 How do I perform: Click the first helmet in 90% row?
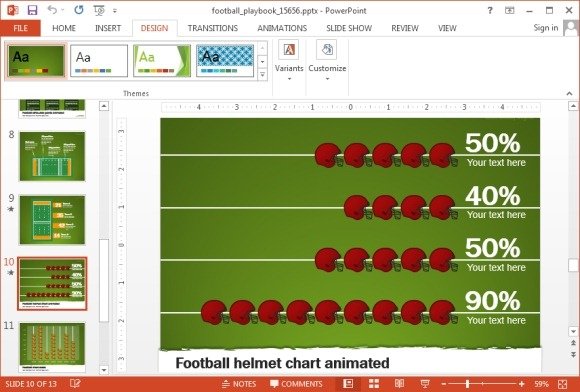[215, 313]
